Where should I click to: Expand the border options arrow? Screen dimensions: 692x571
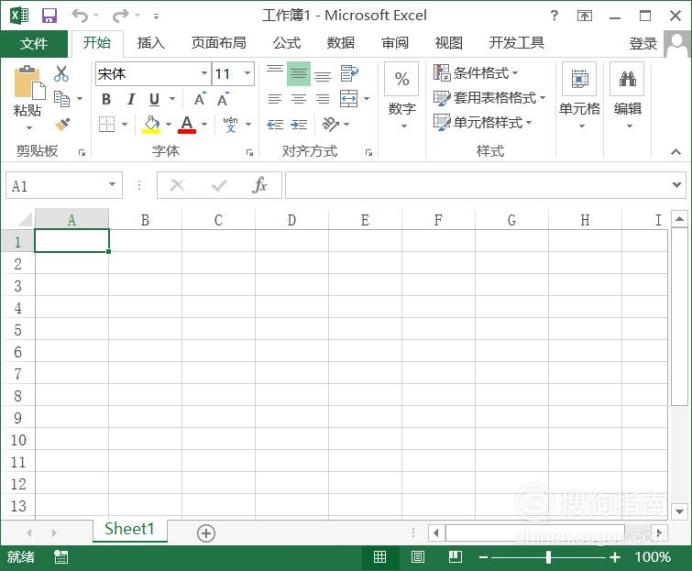coord(124,124)
